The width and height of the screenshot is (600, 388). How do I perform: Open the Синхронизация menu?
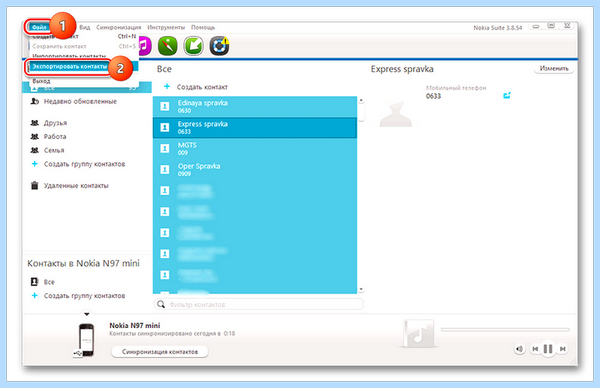click(119, 28)
